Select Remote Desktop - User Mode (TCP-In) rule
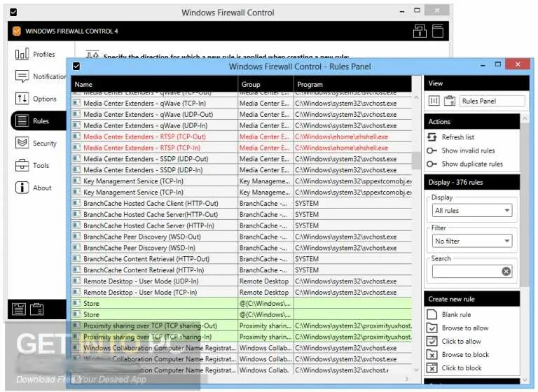 [x=242, y=292]
